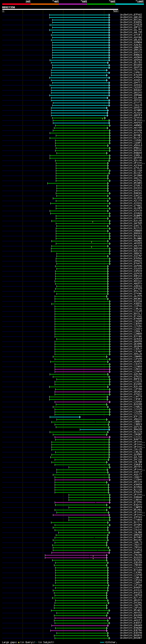Select the UniRef100_B0N770 label

click(131, 440)
